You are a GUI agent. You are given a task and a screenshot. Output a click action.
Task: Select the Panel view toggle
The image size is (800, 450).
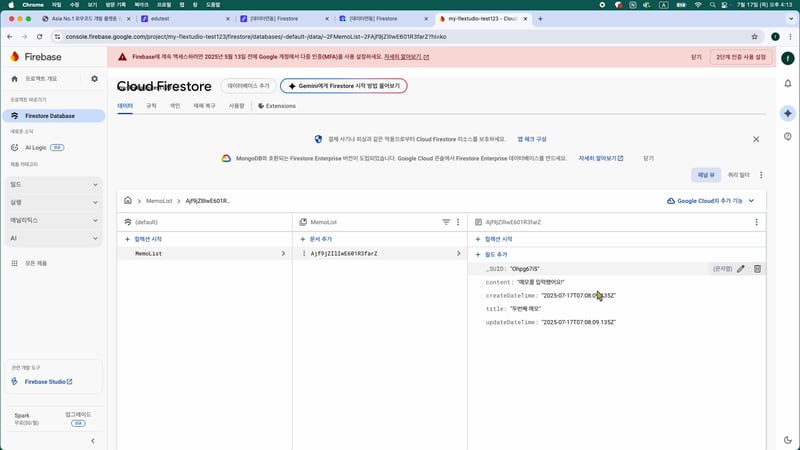[705, 174]
